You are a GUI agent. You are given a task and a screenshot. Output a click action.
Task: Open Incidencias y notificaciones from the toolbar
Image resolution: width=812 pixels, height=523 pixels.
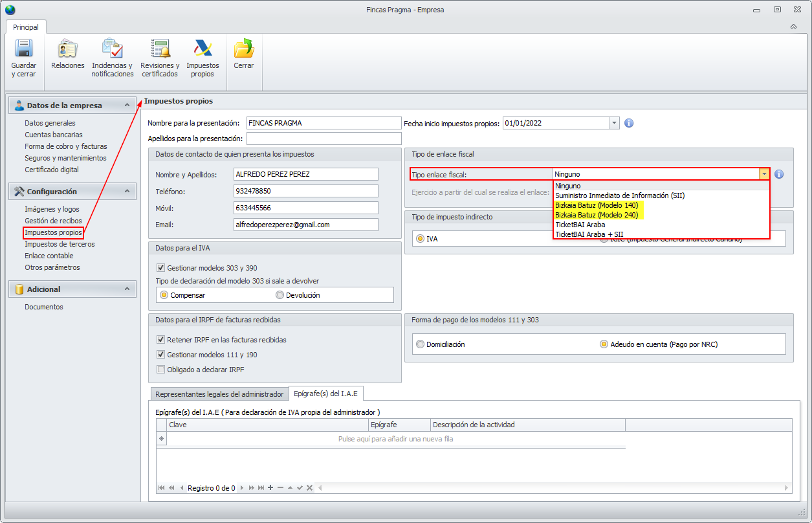coord(112,50)
